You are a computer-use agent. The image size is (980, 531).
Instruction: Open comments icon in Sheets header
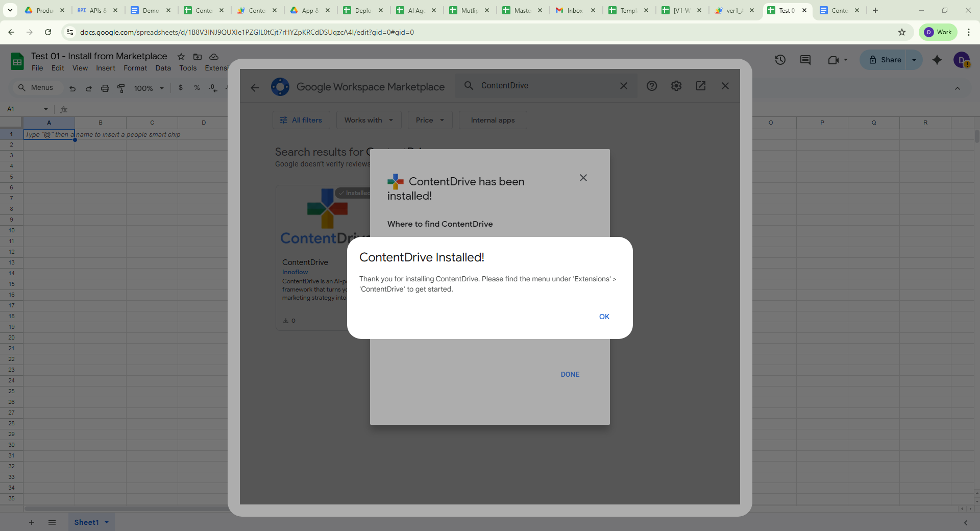(805, 60)
